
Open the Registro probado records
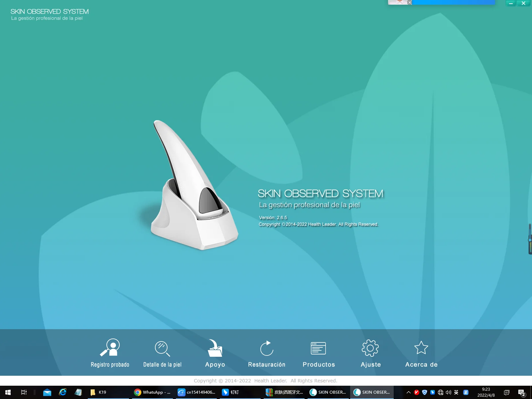point(110,353)
